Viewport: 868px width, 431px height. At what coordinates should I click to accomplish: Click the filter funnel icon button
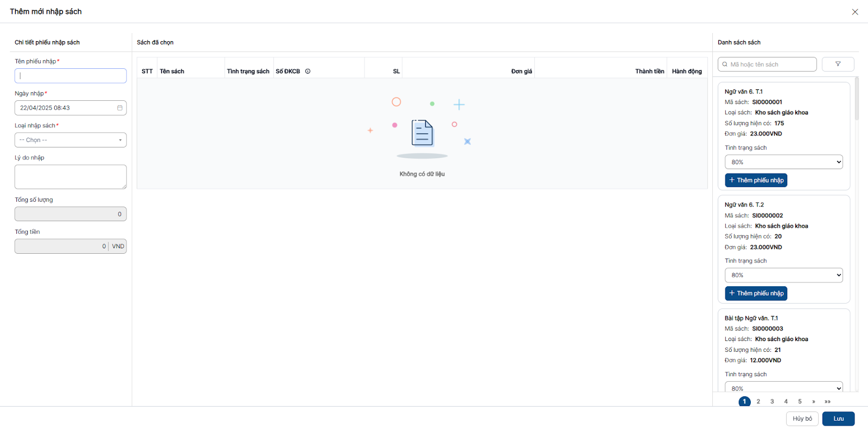point(838,64)
